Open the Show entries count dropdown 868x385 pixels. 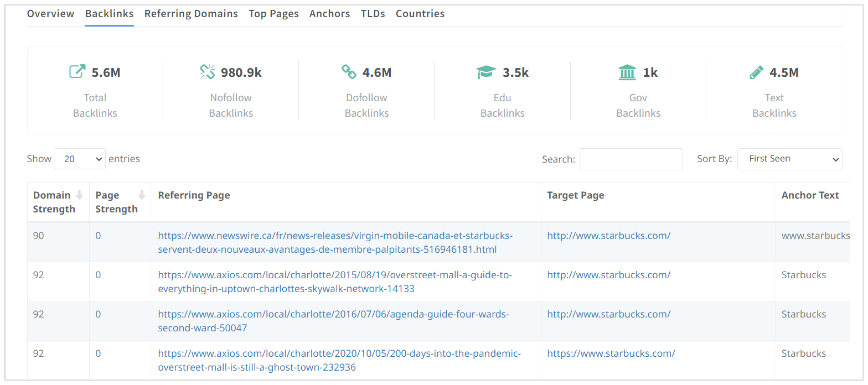click(x=80, y=159)
